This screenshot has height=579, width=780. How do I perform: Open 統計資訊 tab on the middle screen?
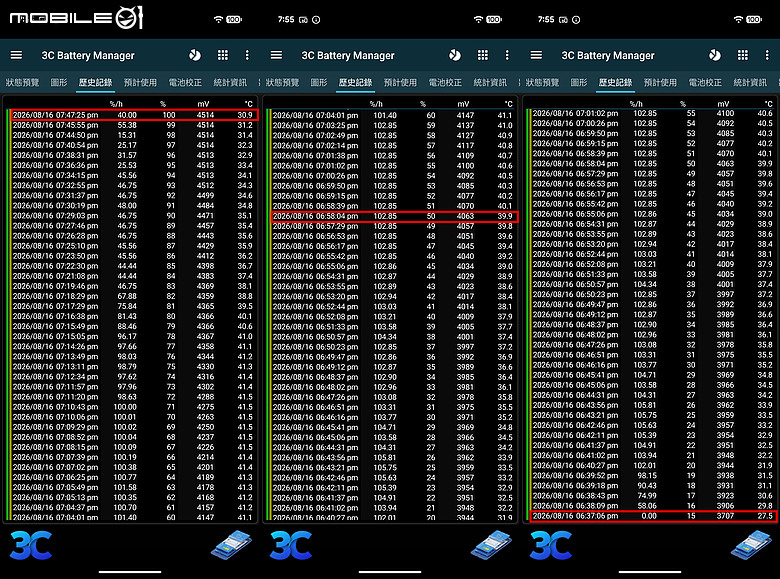[490, 82]
